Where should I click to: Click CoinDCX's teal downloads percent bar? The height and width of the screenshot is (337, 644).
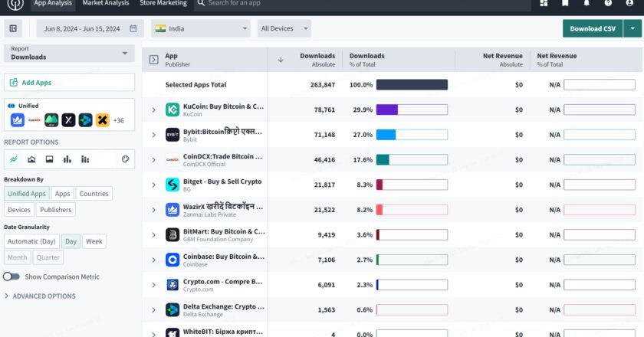click(383, 159)
